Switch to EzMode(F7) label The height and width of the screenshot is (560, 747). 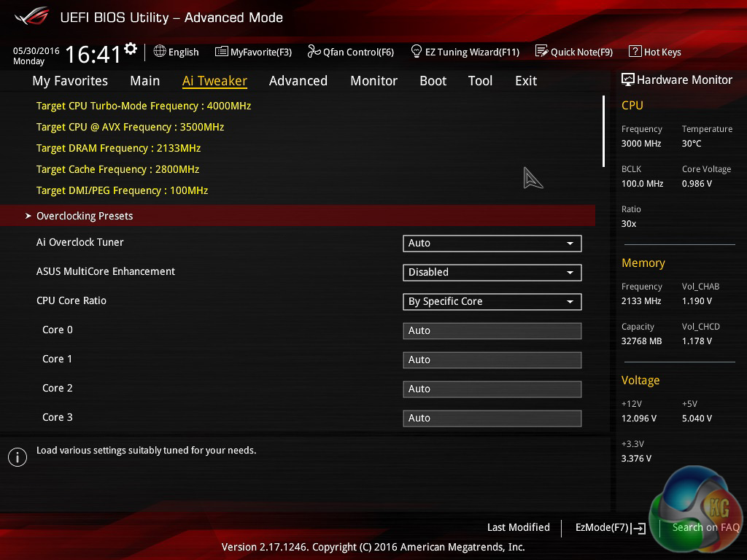coord(602,527)
